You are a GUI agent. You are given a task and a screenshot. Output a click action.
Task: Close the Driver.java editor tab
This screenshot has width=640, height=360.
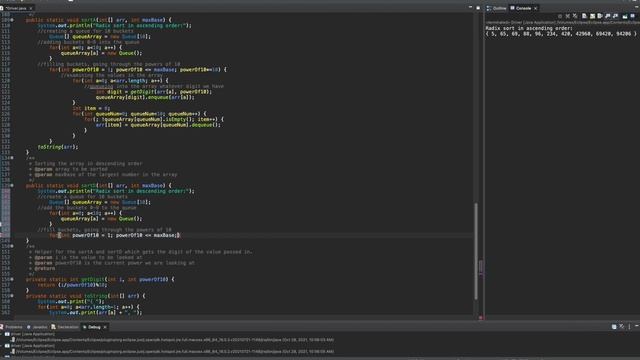[x=31, y=8]
